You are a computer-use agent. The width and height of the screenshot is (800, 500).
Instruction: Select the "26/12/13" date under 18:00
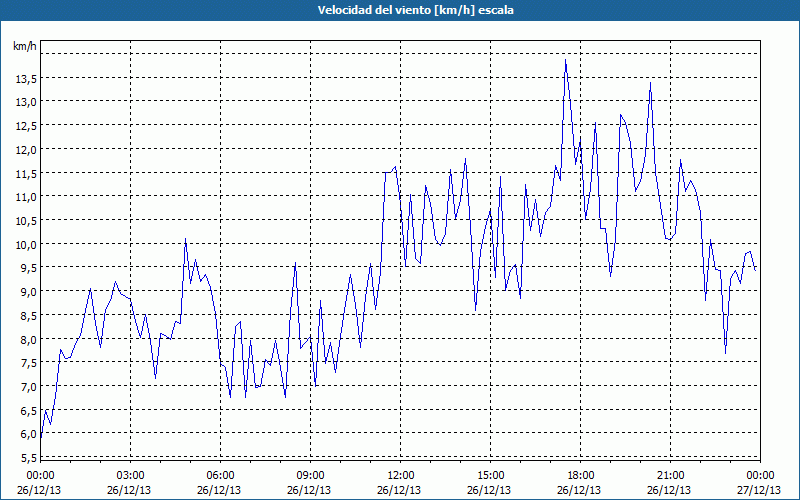pos(579,490)
